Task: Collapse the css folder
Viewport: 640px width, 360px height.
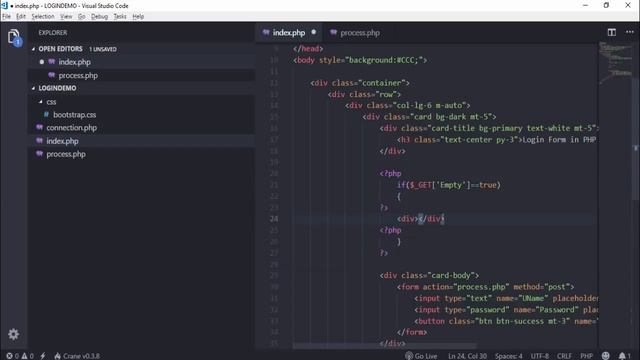Action: click(40, 102)
